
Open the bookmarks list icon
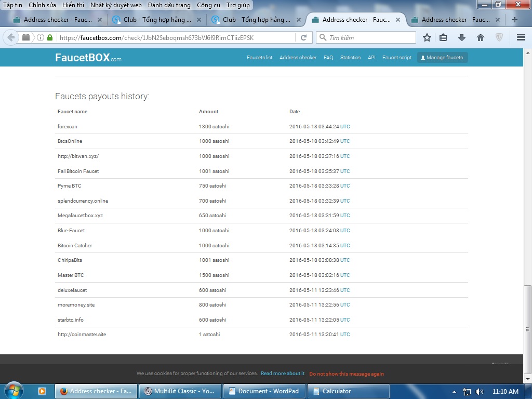pos(443,37)
